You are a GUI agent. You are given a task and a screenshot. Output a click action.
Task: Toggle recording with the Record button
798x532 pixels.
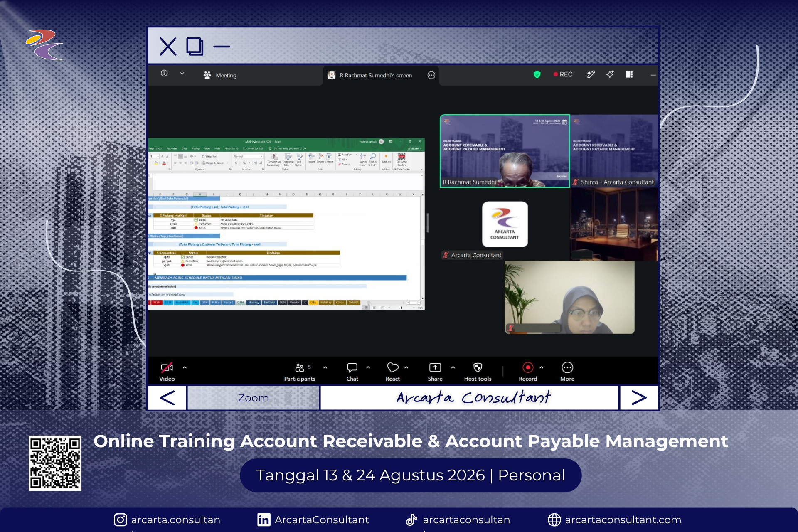[528, 372]
